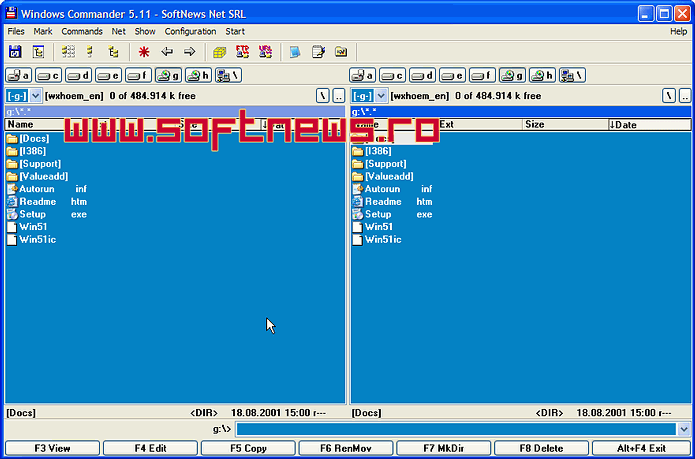Sort right panel by Size column header
Screen dimensions: 695x459
pyautogui.click(x=565, y=124)
